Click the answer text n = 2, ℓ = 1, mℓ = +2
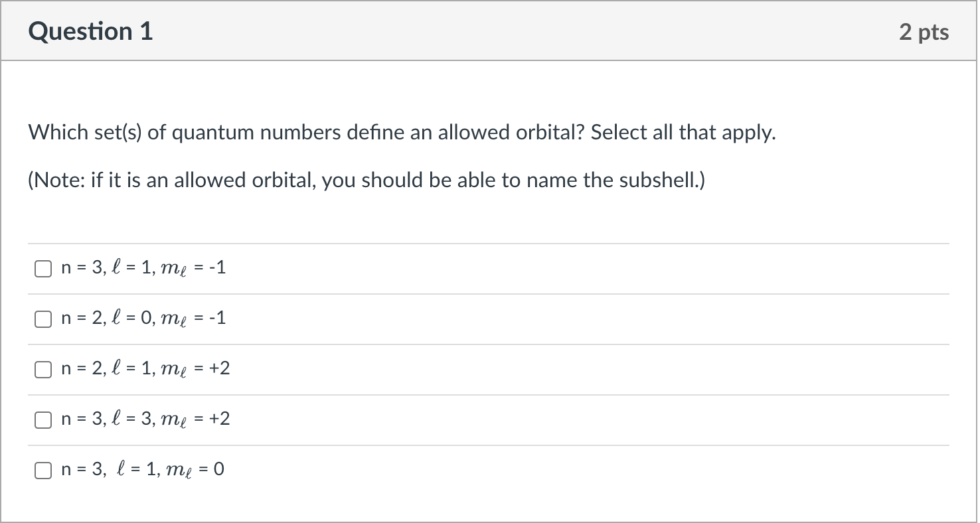Viewport: 980px width, 523px height. coord(145,369)
